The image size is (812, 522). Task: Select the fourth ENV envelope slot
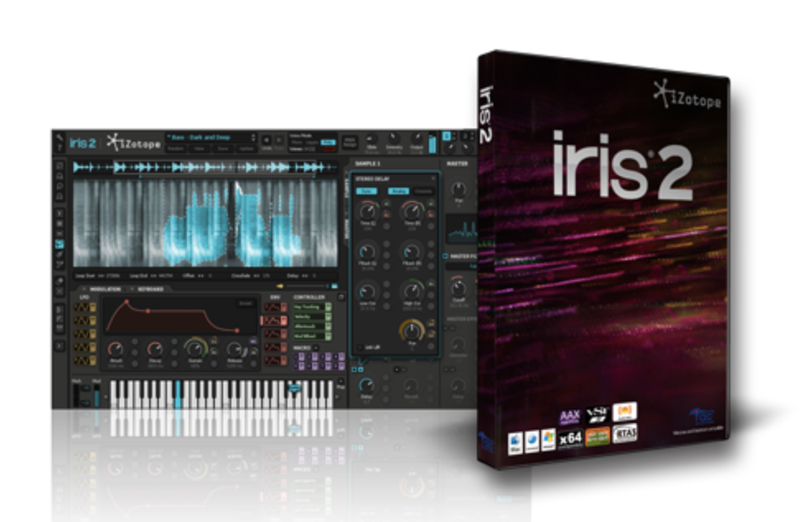[x=275, y=347]
